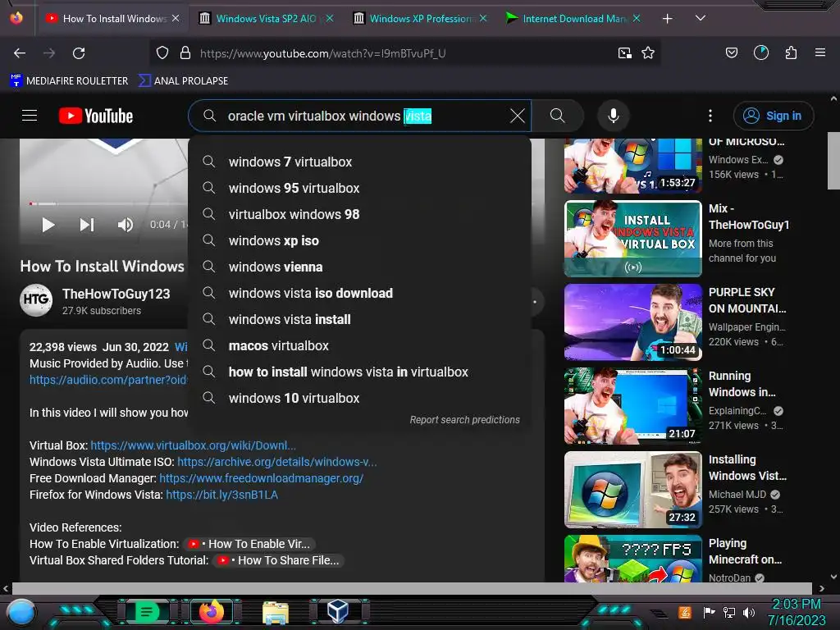This screenshot has width=840, height=630.
Task: Start voice search with the microphone icon
Action: (x=614, y=116)
